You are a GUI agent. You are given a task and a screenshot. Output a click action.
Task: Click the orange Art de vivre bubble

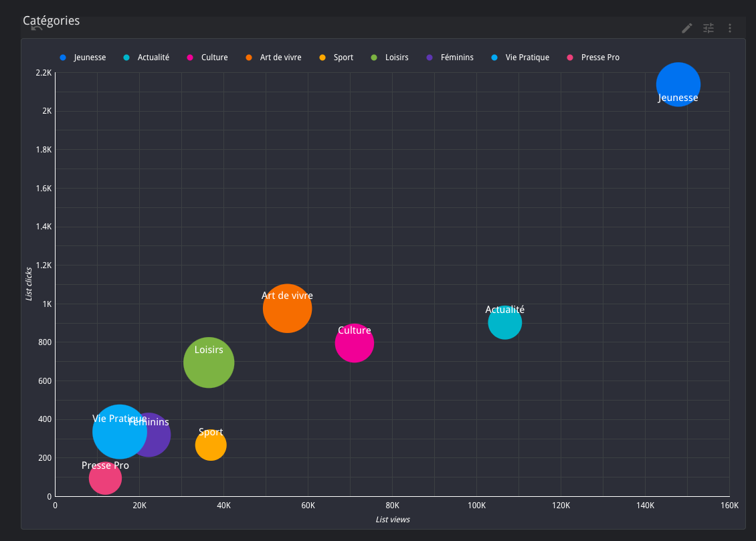(x=287, y=308)
